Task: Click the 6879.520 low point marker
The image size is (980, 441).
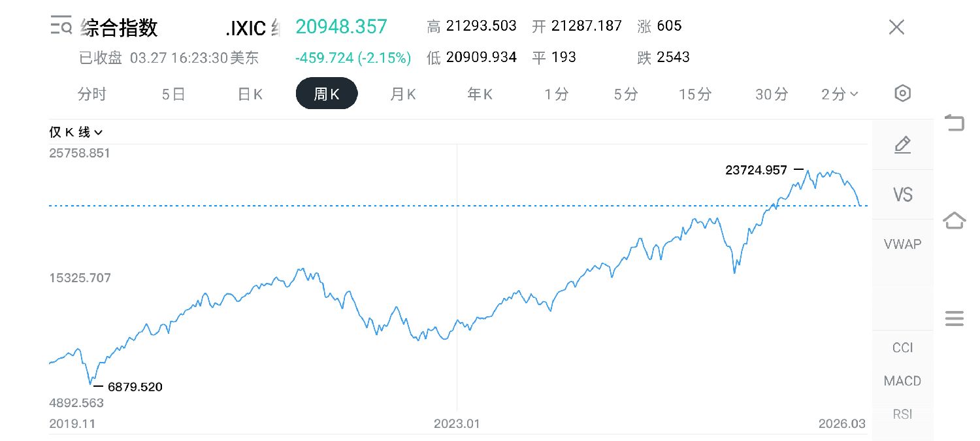Action: tap(134, 387)
